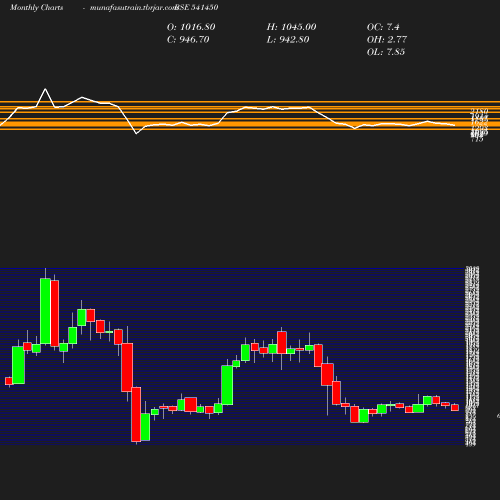The width and height of the screenshot is (500, 500).
Task: Click the "OL: 7.85" reading
Action: (386, 52)
